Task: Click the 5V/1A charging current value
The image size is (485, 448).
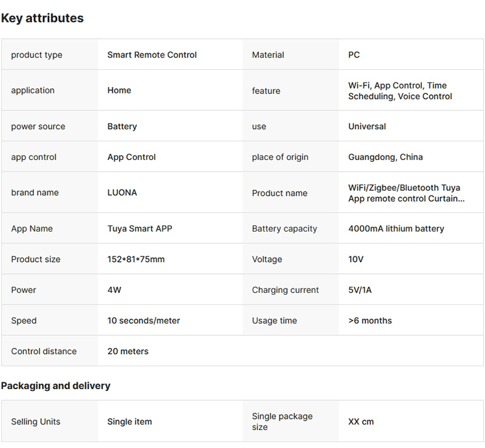Action: [360, 290]
